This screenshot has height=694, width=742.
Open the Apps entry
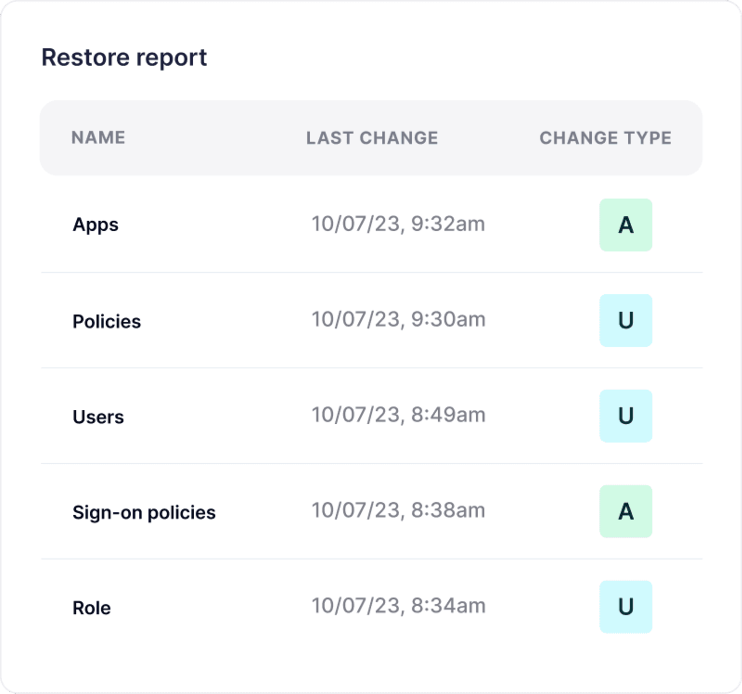pyautogui.click(x=96, y=225)
